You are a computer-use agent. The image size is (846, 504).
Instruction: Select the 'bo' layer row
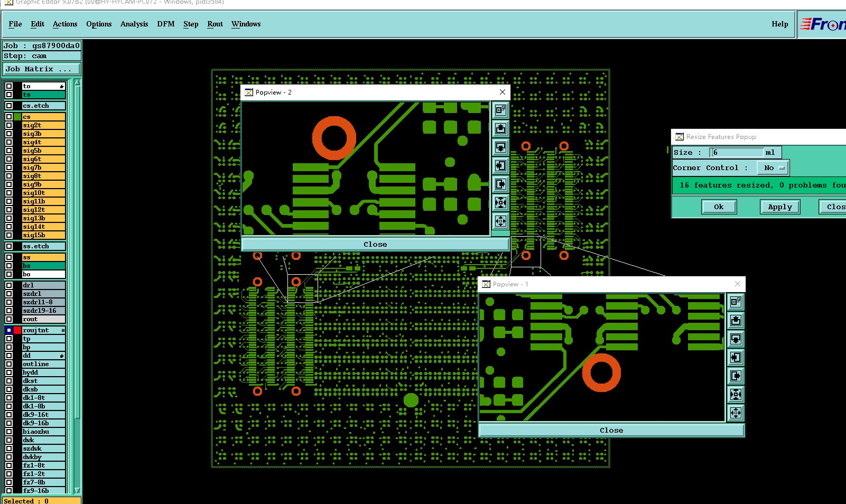coord(43,274)
